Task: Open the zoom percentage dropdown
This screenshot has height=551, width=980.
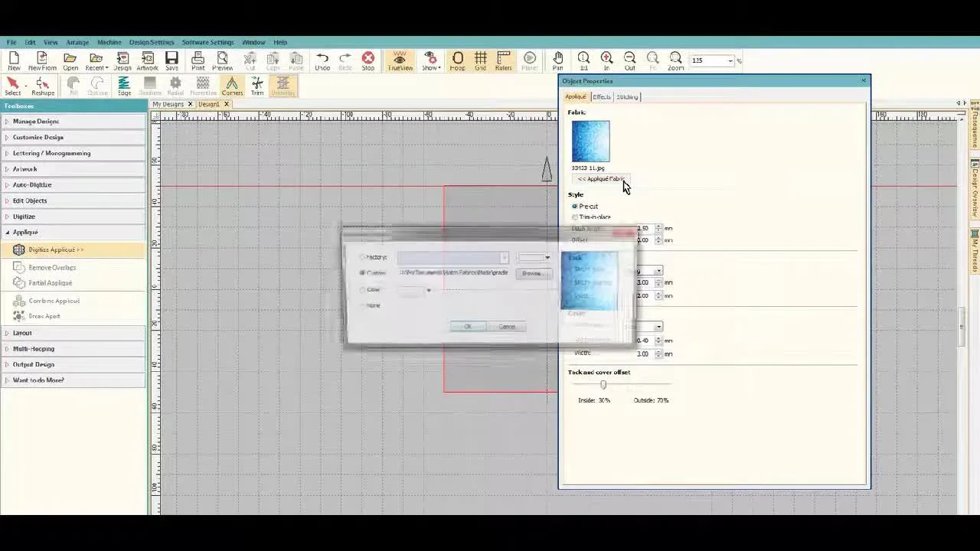Action: point(730,60)
